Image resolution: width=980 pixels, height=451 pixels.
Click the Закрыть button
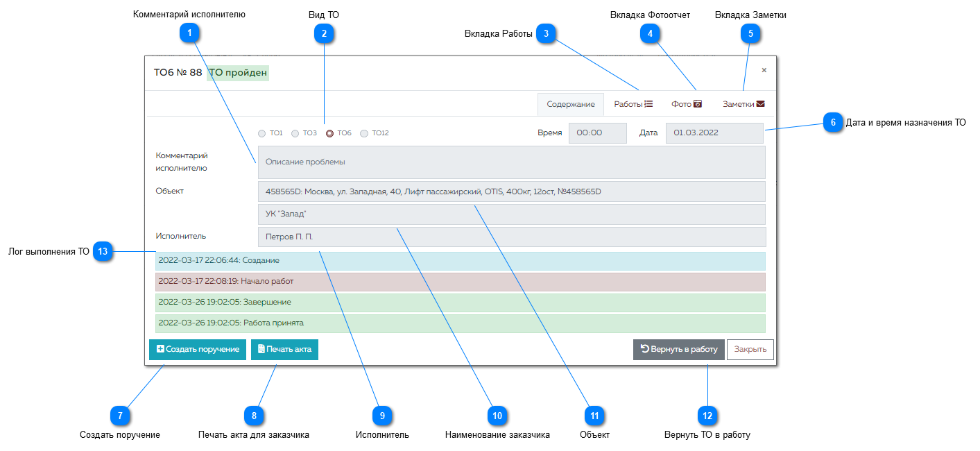coord(750,349)
